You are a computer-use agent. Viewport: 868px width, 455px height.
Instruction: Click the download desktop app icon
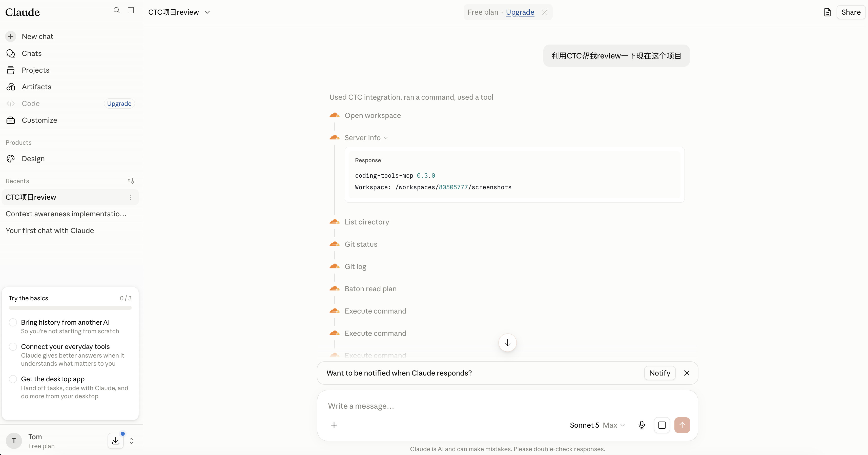tap(116, 441)
